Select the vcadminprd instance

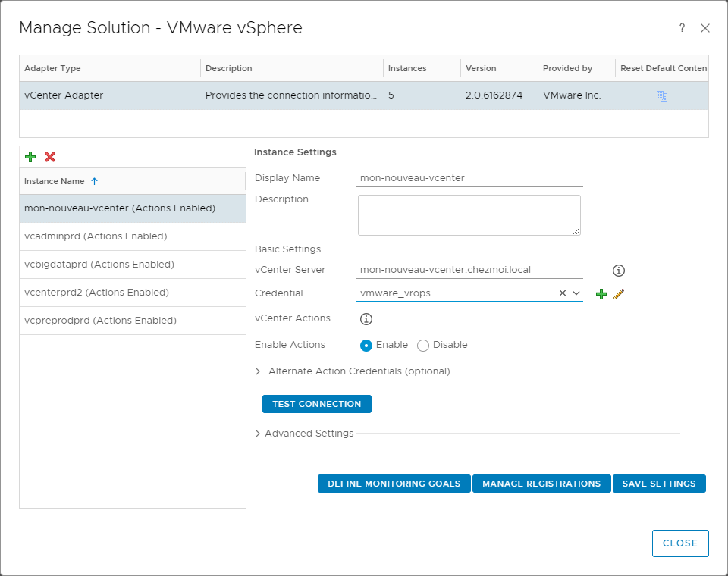click(x=96, y=236)
